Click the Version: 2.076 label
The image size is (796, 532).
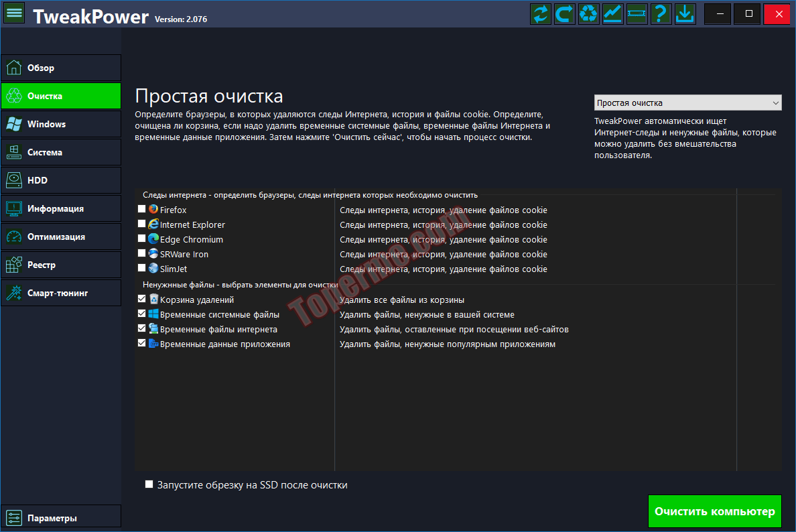click(181, 19)
